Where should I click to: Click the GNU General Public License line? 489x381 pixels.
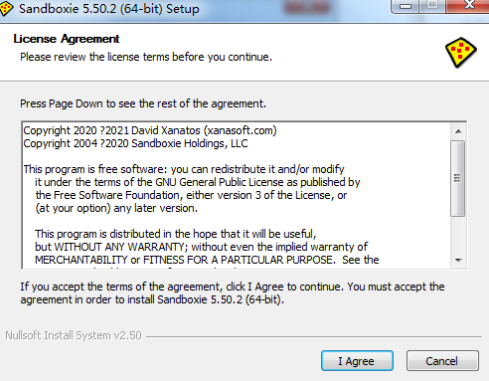click(x=197, y=182)
